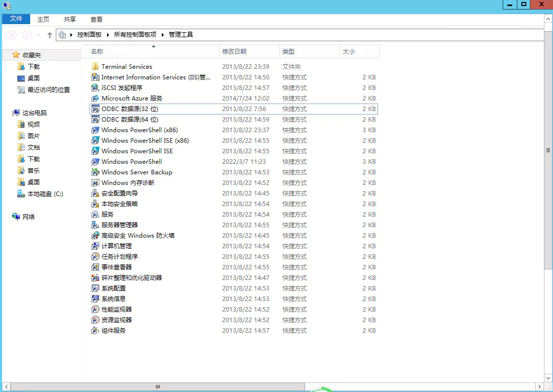553x392 pixels.
Task: Open 网络 from the navigation pane
Action: (x=22, y=217)
